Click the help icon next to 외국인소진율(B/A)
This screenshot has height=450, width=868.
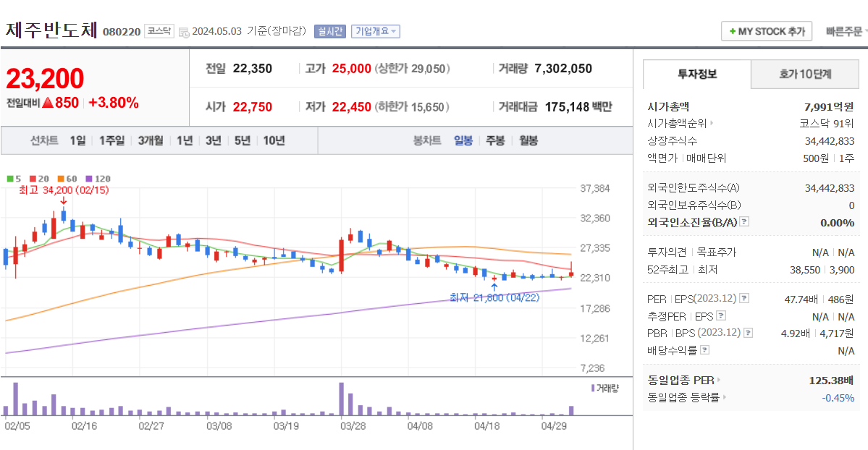(744, 221)
